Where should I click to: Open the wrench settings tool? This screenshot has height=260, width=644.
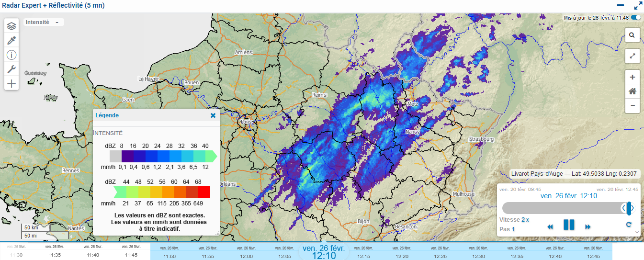(x=11, y=69)
